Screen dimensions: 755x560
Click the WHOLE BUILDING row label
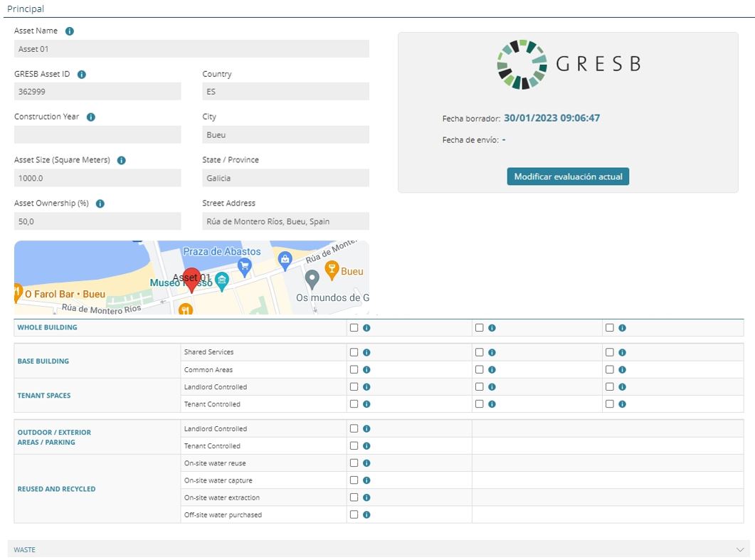click(x=47, y=327)
